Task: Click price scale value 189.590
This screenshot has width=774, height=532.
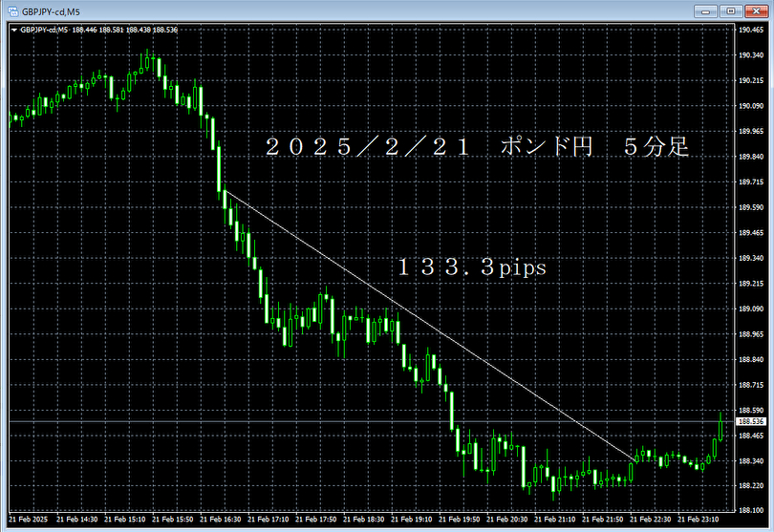Action: coord(751,207)
